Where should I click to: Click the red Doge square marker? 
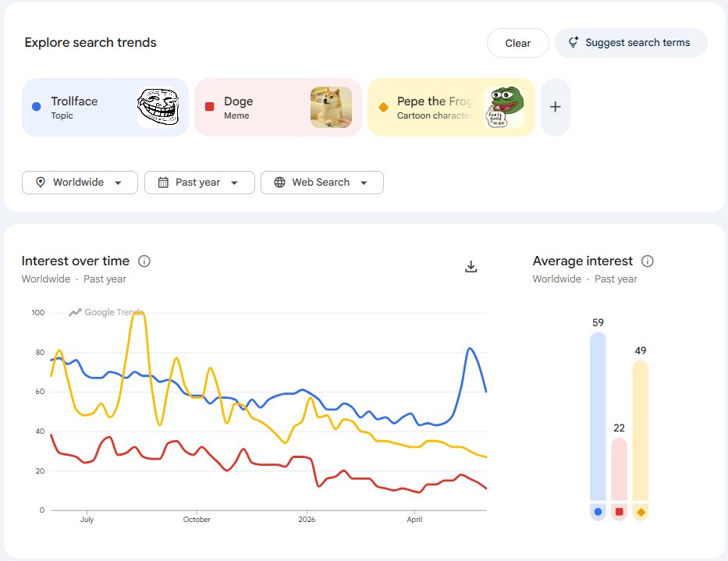click(x=209, y=107)
